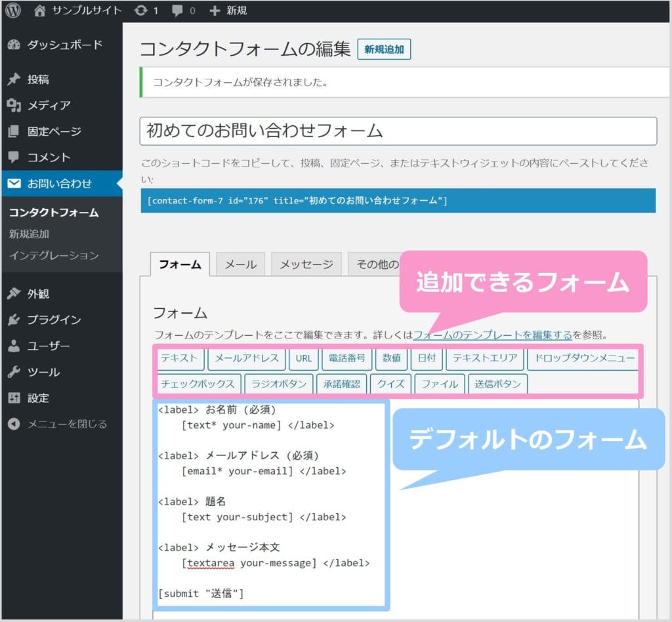Insert a 数値 field tag
The width and height of the screenshot is (672, 622).
coord(391,358)
